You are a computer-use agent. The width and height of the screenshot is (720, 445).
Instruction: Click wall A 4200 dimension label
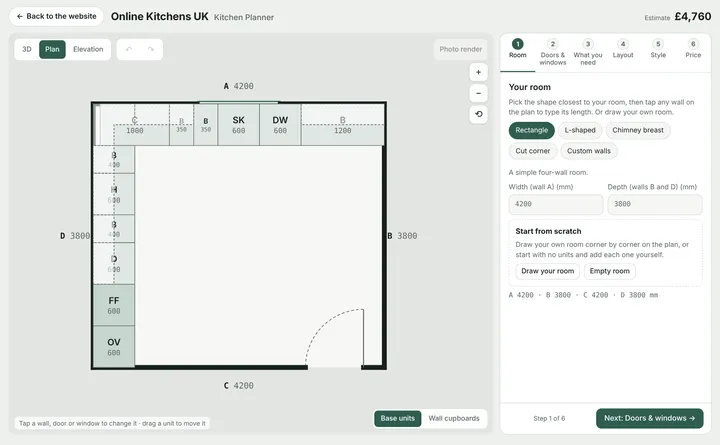point(238,86)
